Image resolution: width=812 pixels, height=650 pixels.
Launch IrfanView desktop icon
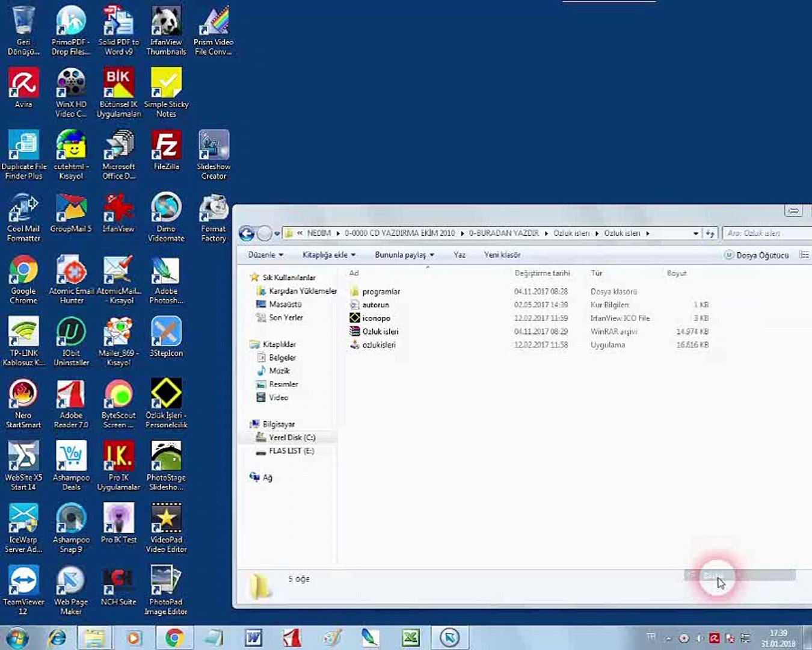click(x=118, y=212)
